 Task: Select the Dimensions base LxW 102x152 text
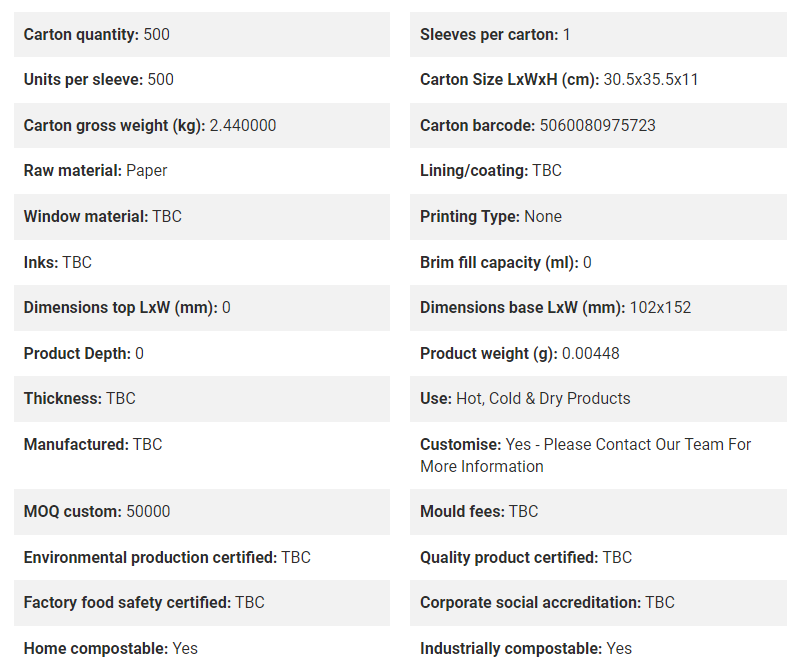(x=555, y=307)
